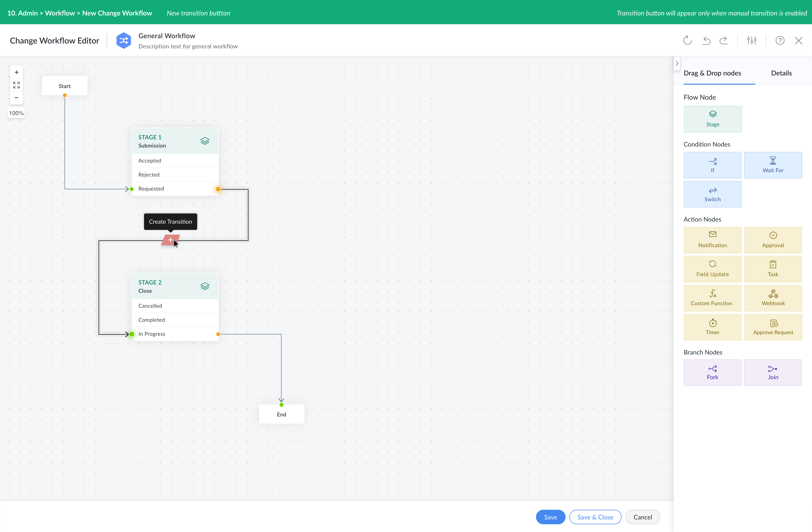Switch to the Details tab
Viewport: 812px width, 532px height.
[781, 73]
